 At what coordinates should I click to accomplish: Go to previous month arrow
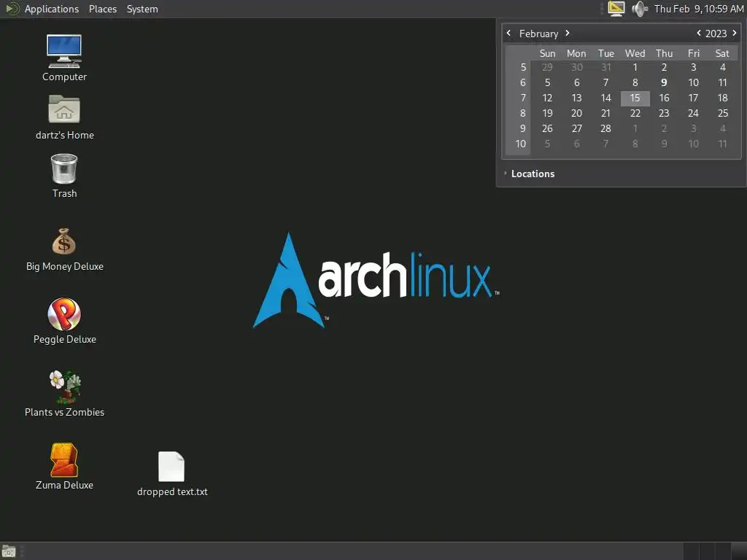coord(508,33)
